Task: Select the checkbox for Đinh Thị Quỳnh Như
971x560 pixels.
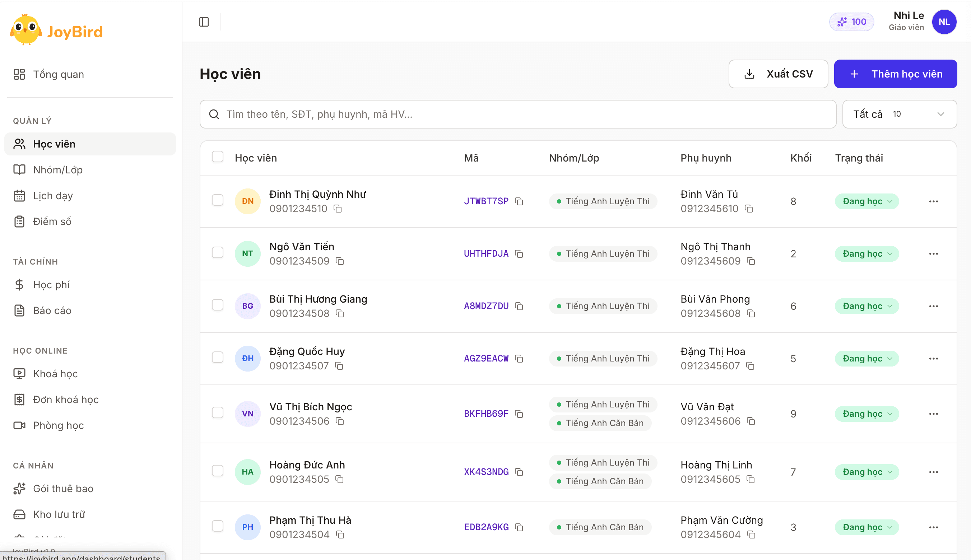Action: point(218,200)
